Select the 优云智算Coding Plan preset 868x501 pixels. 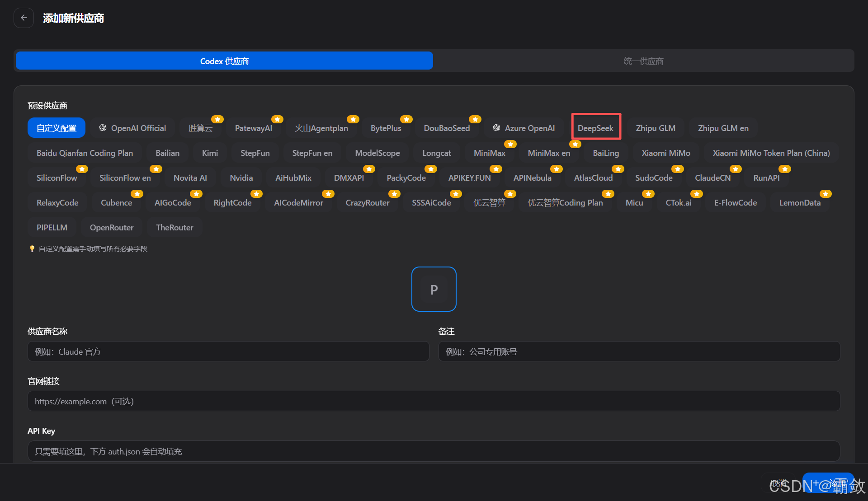point(566,202)
